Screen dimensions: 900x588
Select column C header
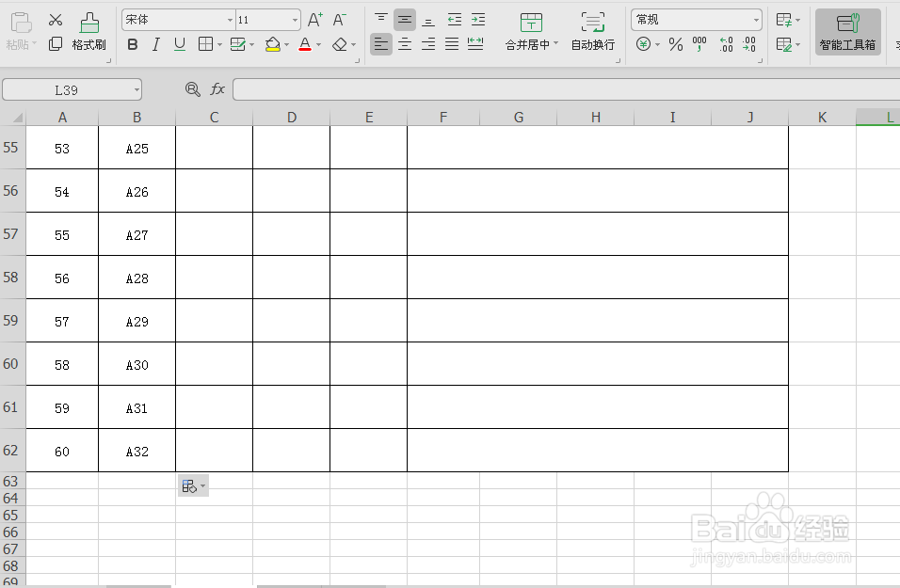pyautogui.click(x=214, y=117)
